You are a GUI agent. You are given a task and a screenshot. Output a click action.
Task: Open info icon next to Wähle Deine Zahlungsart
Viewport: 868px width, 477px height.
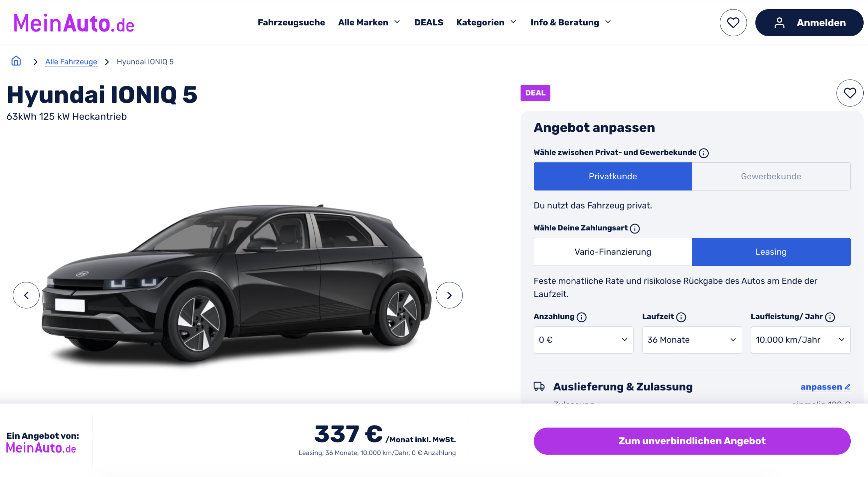tap(635, 228)
